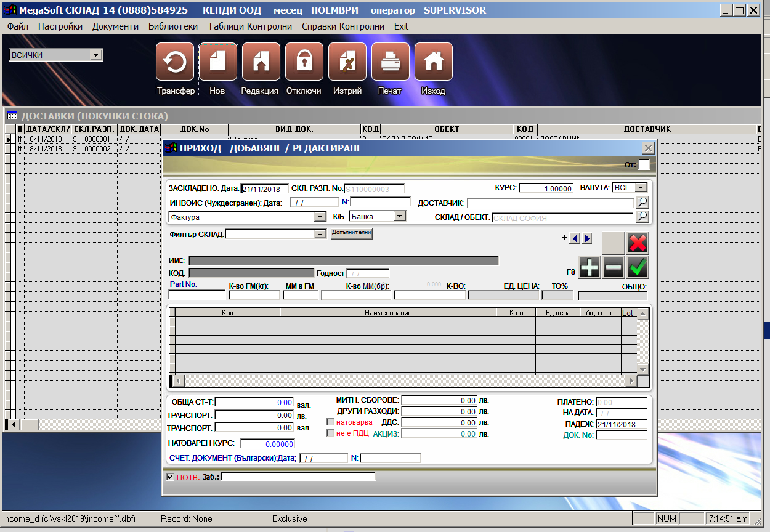Click the green plus add-row button

tap(590, 267)
